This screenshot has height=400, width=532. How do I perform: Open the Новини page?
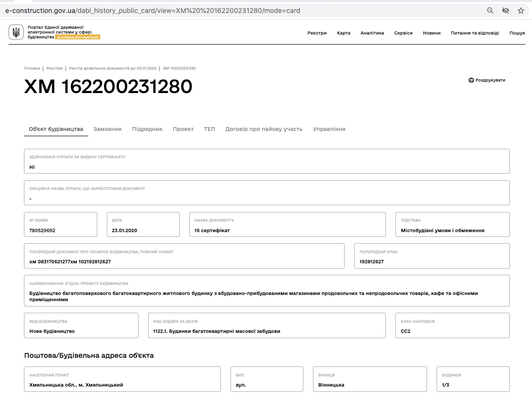pos(431,33)
